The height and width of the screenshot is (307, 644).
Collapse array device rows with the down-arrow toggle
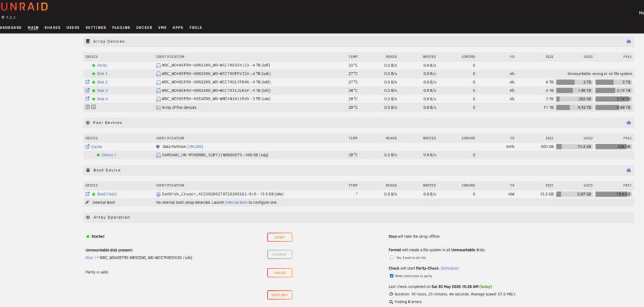coord(88,107)
